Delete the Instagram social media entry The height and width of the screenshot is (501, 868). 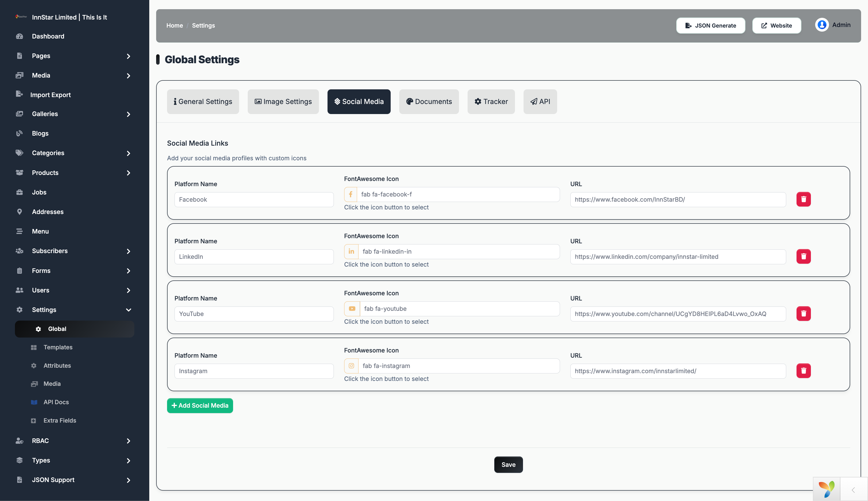coord(803,371)
